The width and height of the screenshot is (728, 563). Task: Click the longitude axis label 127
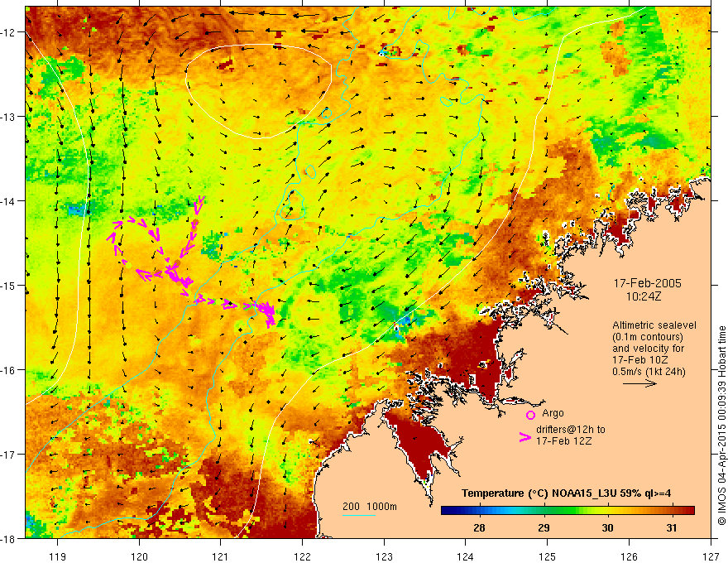point(711,556)
